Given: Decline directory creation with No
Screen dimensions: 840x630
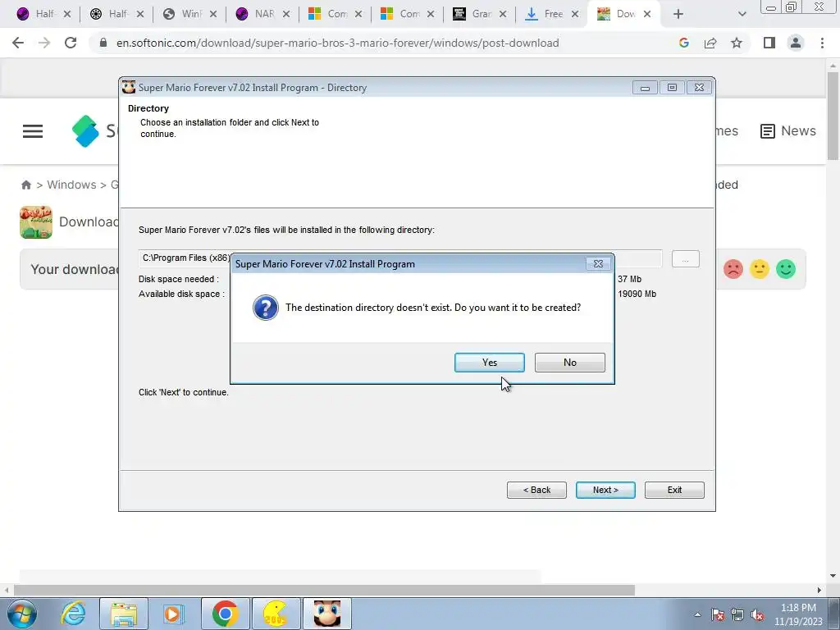Looking at the screenshot, I should click(569, 363).
